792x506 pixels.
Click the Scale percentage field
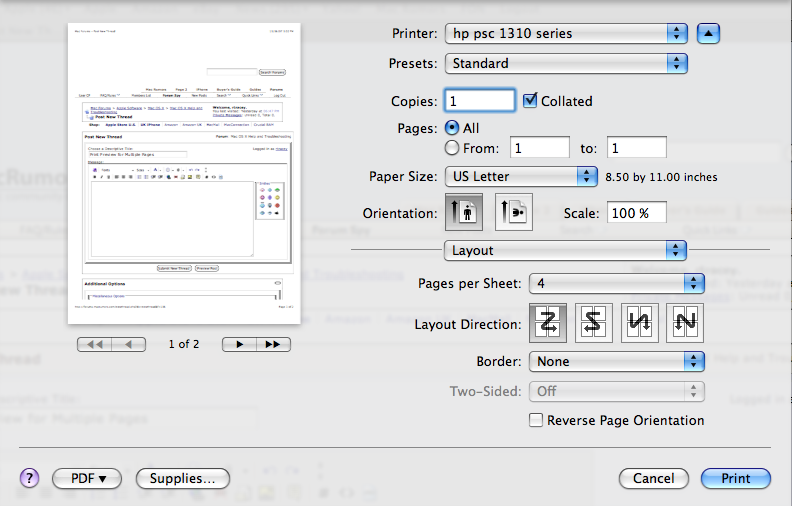636,213
